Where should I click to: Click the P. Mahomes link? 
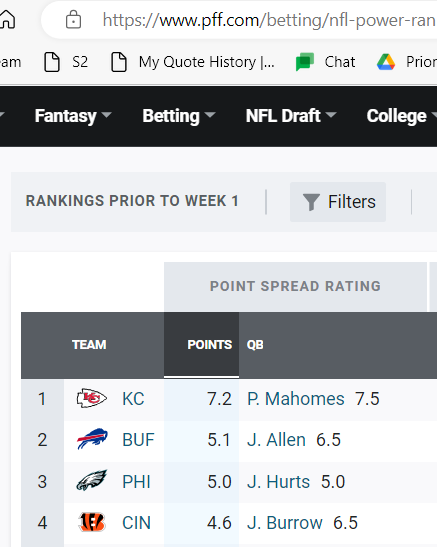296,399
